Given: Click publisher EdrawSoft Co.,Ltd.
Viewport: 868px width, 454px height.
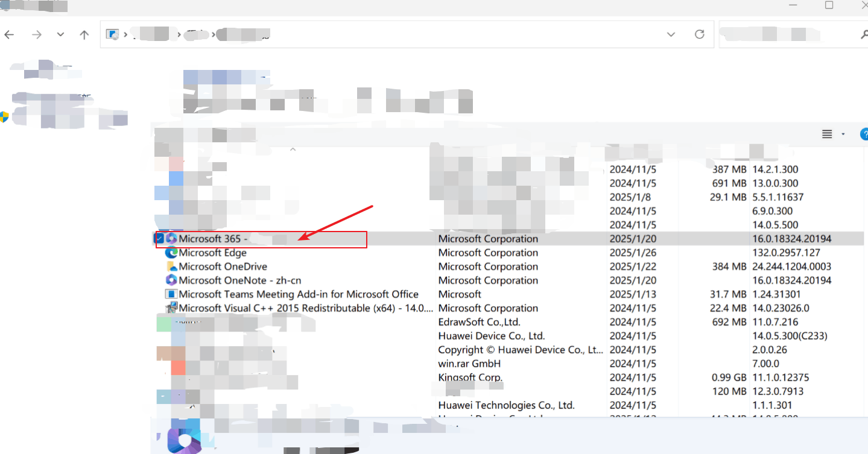Looking at the screenshot, I should (479, 322).
